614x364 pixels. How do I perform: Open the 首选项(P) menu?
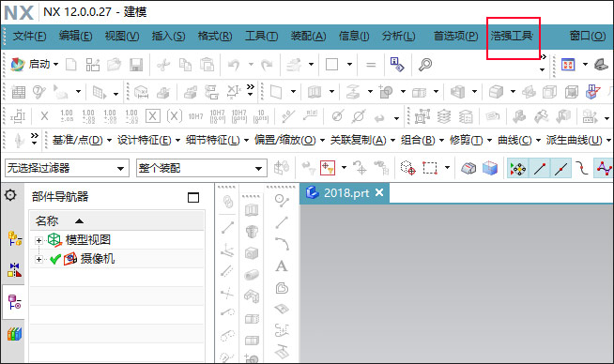[x=455, y=36]
